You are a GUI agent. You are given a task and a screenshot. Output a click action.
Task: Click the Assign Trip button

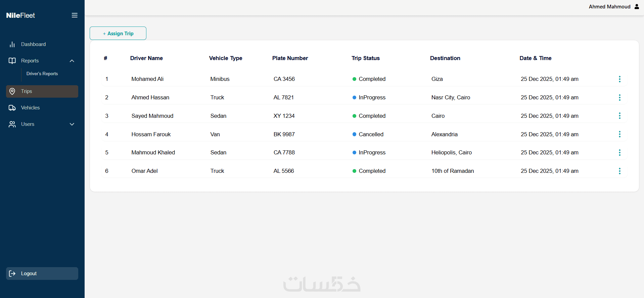click(x=118, y=34)
